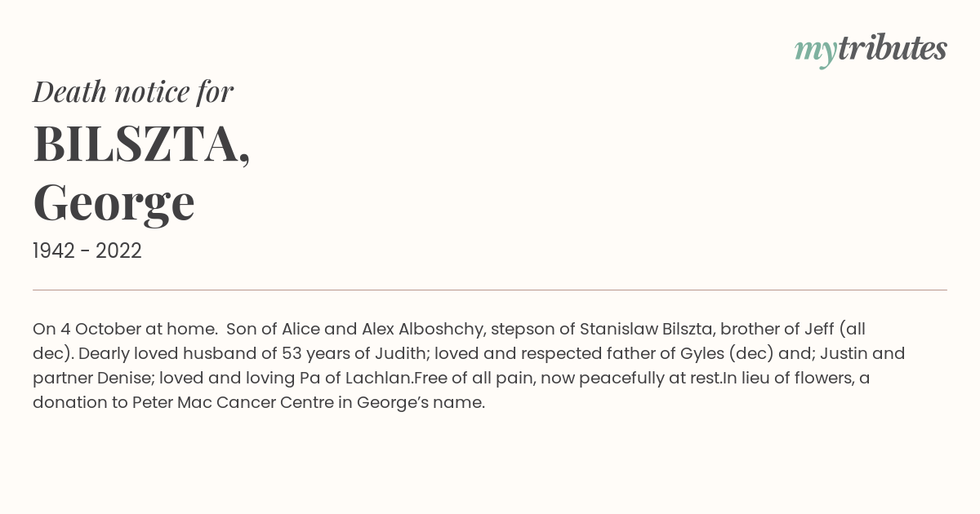Click 'On 4 October at home' text
Screen dimensions: 980x514
click(x=124, y=329)
